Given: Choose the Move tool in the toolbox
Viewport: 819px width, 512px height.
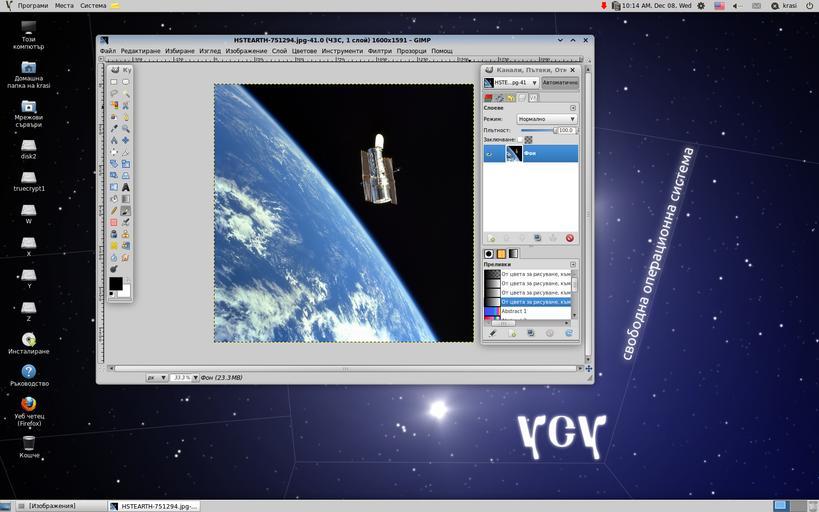Looking at the screenshot, I should (126, 140).
